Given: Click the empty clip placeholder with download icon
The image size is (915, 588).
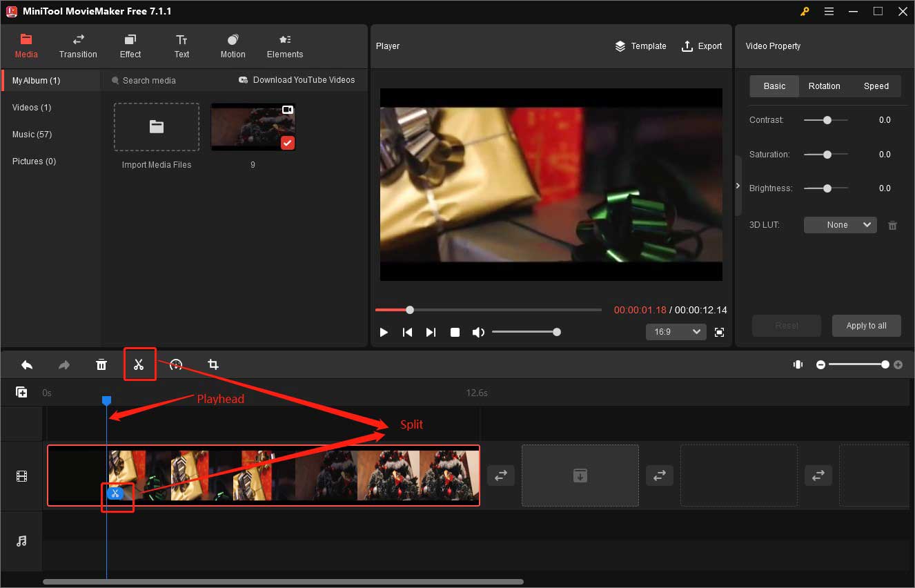Looking at the screenshot, I should click(x=580, y=476).
